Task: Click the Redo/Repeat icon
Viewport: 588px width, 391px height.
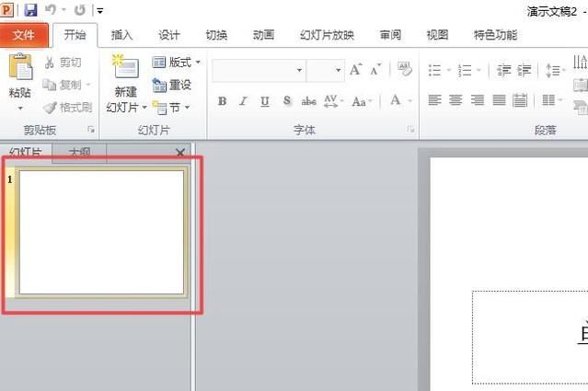Action: (x=79, y=10)
